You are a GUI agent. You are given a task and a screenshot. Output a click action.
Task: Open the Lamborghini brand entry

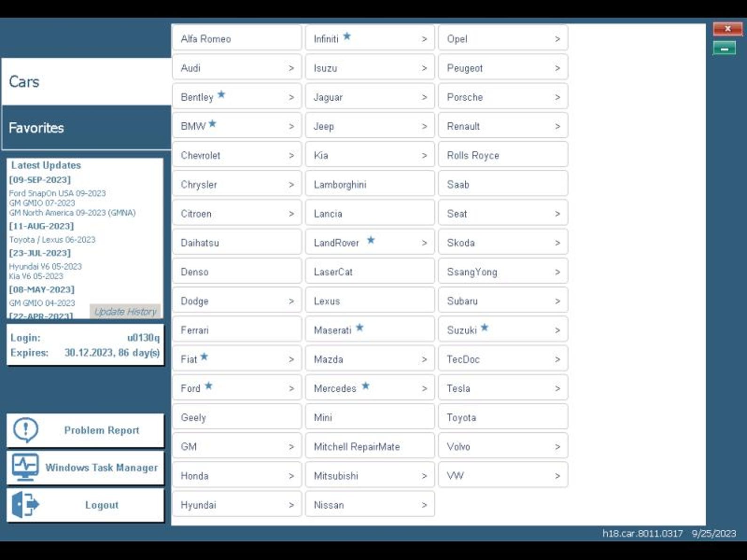[370, 184]
